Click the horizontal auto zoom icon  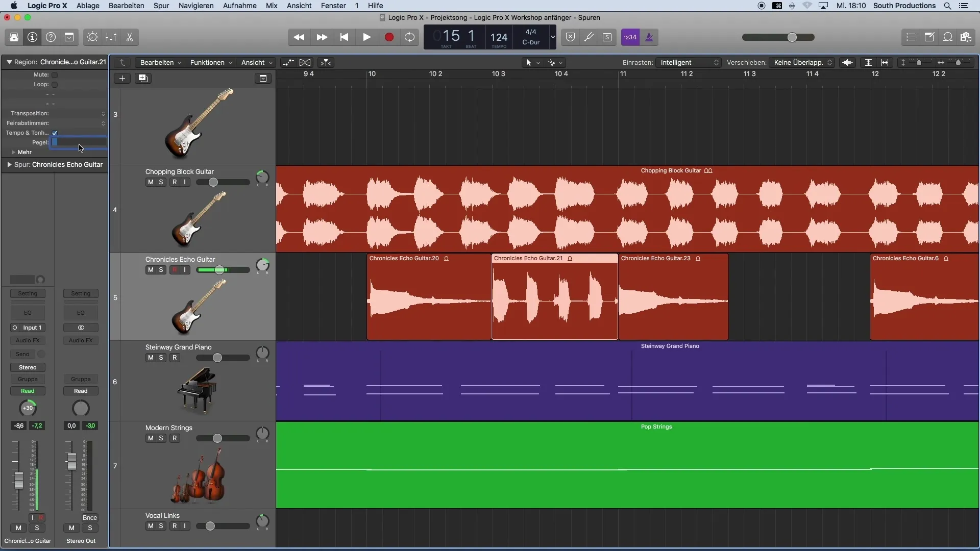tap(885, 62)
